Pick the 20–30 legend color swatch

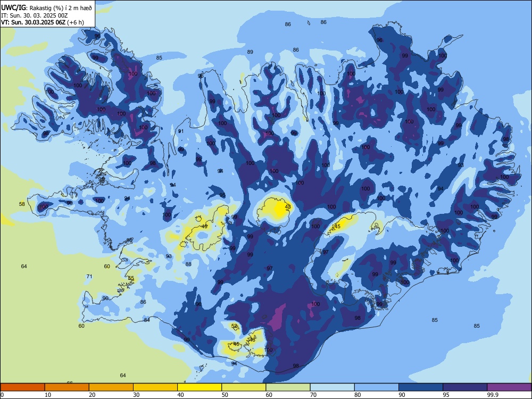tap(111, 387)
